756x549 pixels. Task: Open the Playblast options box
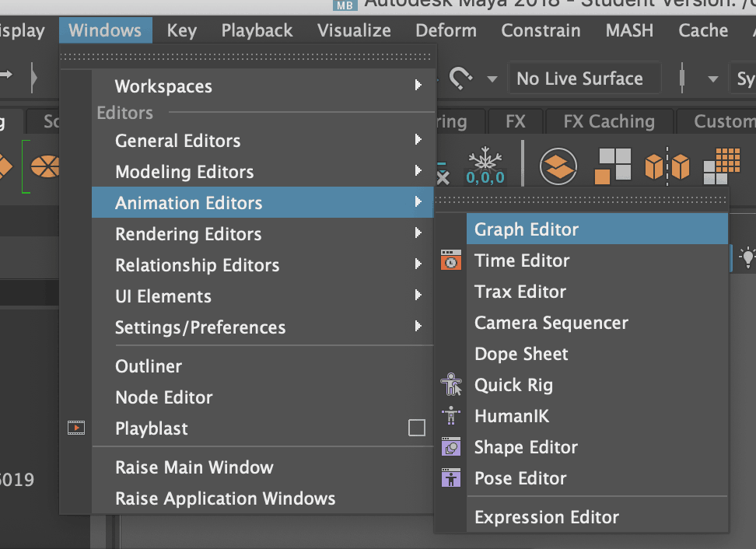point(417,428)
